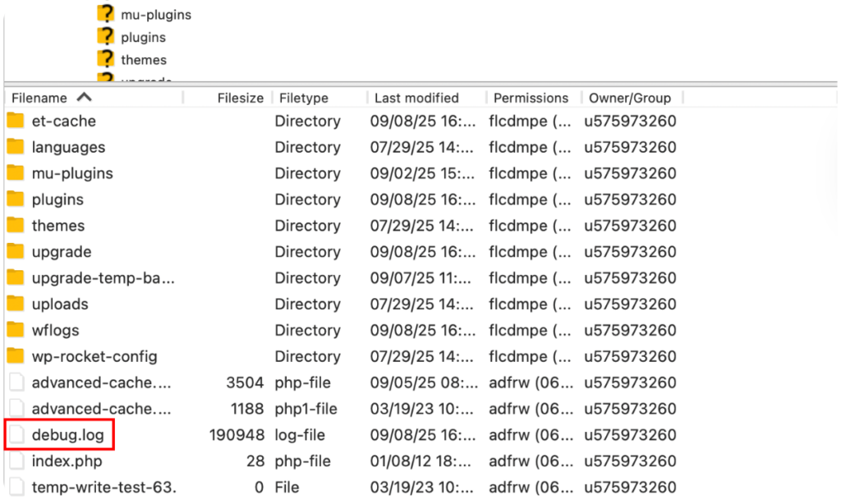The width and height of the screenshot is (841, 504).
Task: Select the debug.log file icon
Action: click(x=16, y=435)
